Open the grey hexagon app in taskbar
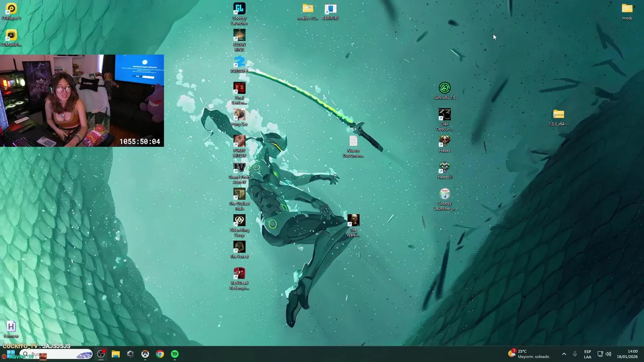The image size is (644, 362). coord(130,354)
